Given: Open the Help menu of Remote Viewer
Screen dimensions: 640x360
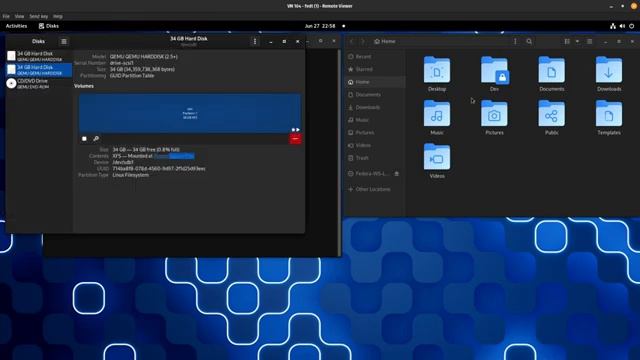Looking at the screenshot, I should (x=58, y=16).
